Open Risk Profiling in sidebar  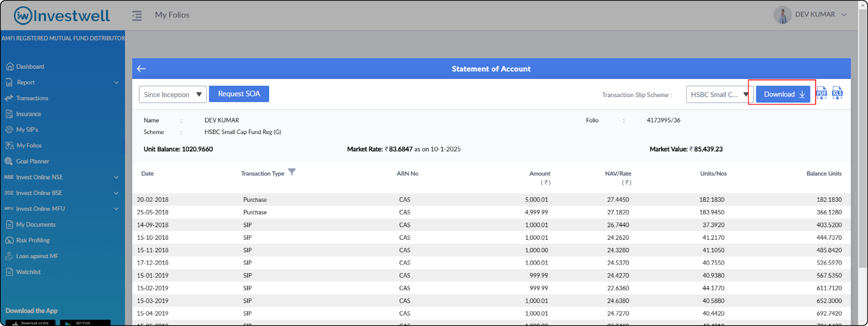point(33,240)
